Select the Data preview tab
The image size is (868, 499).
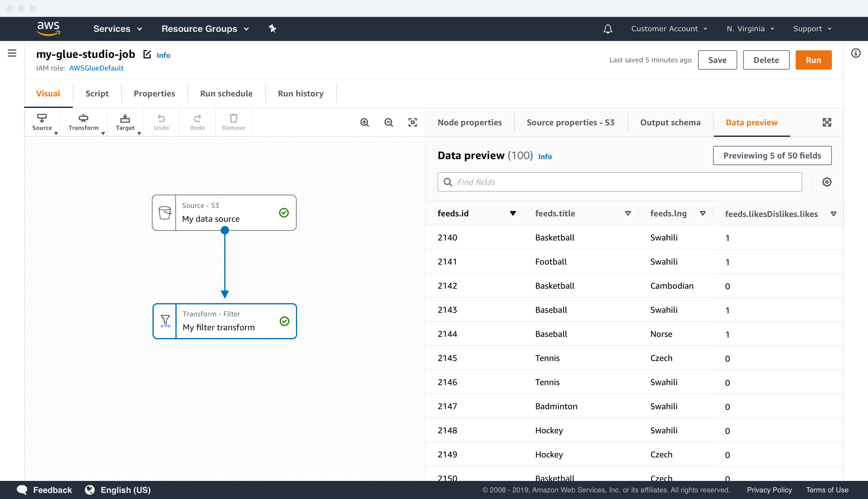[751, 122]
